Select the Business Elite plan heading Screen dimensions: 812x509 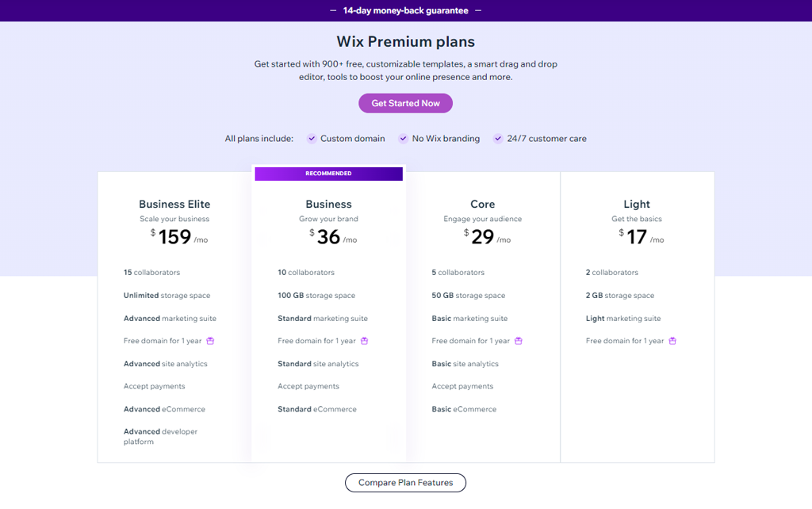pos(174,204)
